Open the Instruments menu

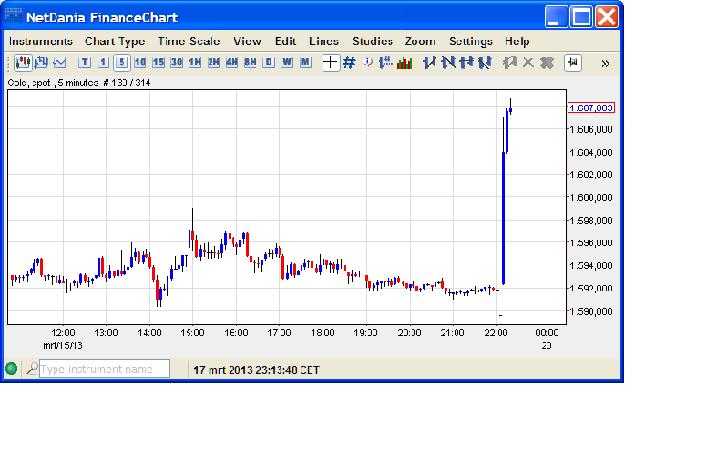[x=41, y=41]
